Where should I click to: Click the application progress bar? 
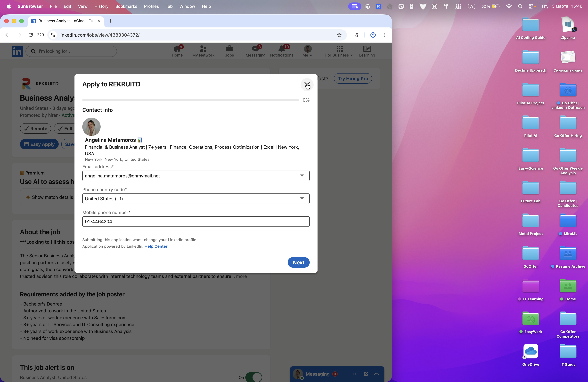[x=190, y=100]
